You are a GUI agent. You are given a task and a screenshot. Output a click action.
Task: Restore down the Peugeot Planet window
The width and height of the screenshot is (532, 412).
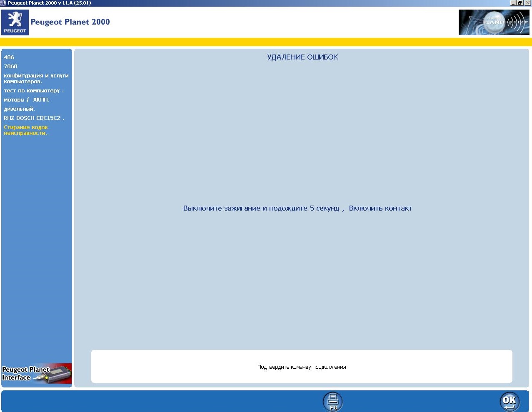tap(520, 3)
